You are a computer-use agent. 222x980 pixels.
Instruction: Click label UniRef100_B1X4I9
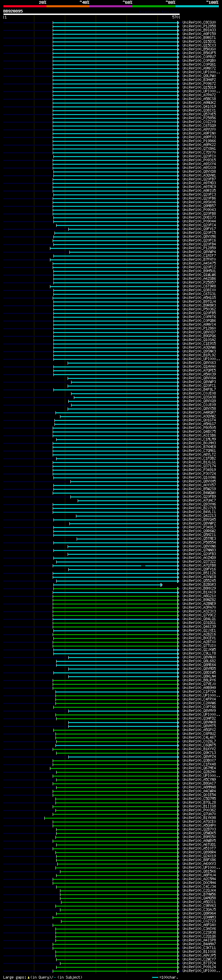click(199, 592)
